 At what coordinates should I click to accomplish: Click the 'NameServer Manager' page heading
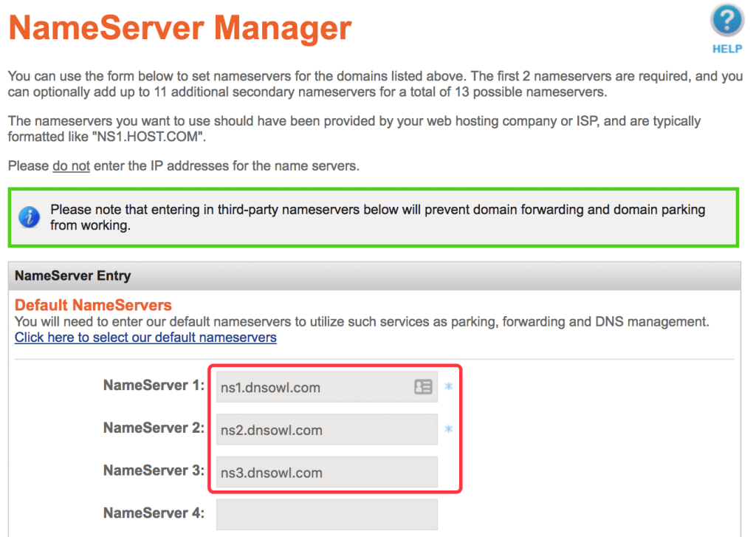pos(180,28)
